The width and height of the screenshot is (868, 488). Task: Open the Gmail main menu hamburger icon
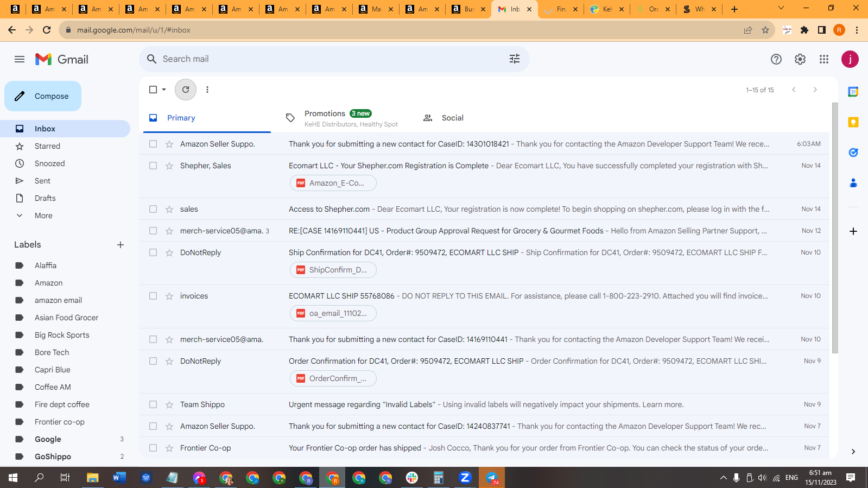pos(20,59)
